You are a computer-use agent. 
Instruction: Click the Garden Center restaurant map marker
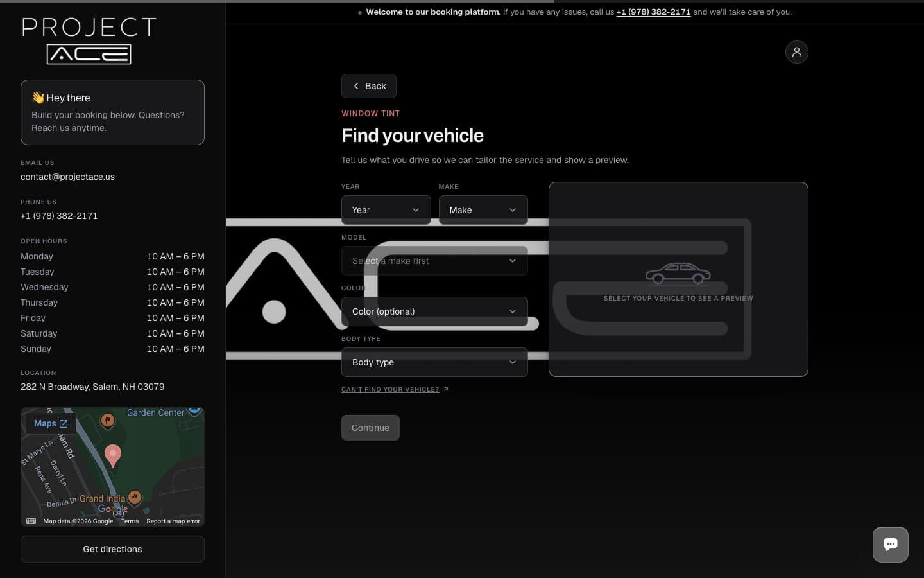coord(108,420)
